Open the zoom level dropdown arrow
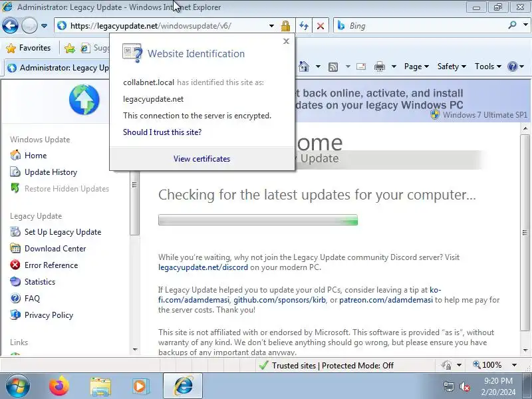 coord(514,365)
